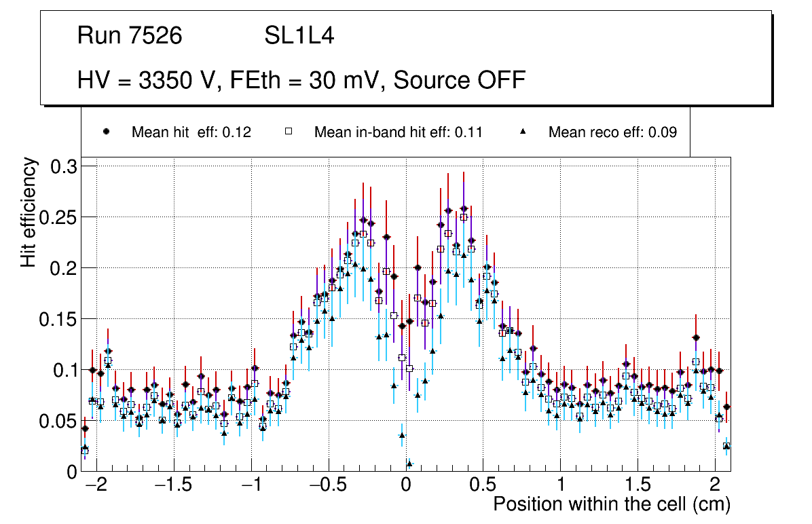Select the 'Mean in-band hit eff: 0.11' label
This screenshot has height=524, width=812.
(x=398, y=132)
